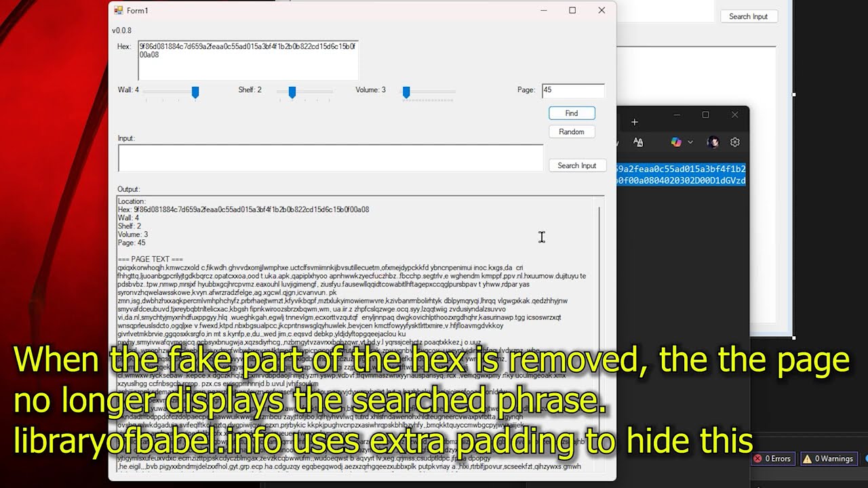
Task: Click the Random button in Form1
Action: click(x=572, y=131)
